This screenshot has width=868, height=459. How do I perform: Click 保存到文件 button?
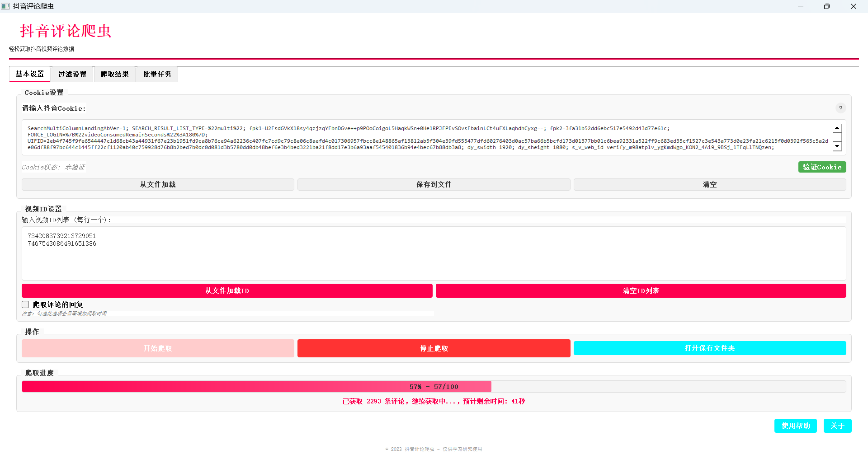pos(434,184)
